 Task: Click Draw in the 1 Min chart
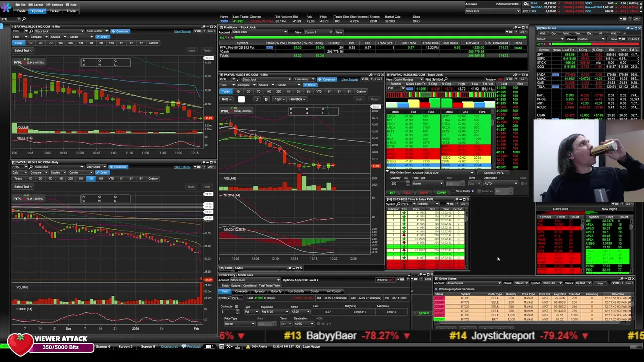[x=310, y=85]
